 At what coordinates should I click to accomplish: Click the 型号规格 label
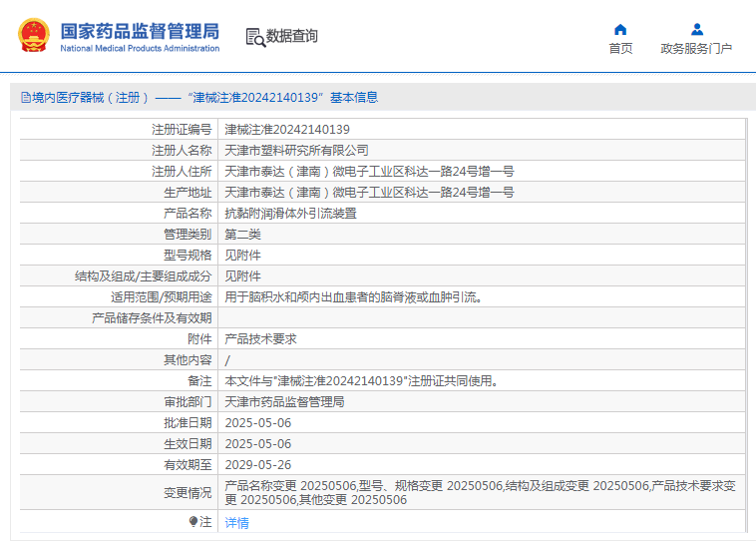(188, 256)
